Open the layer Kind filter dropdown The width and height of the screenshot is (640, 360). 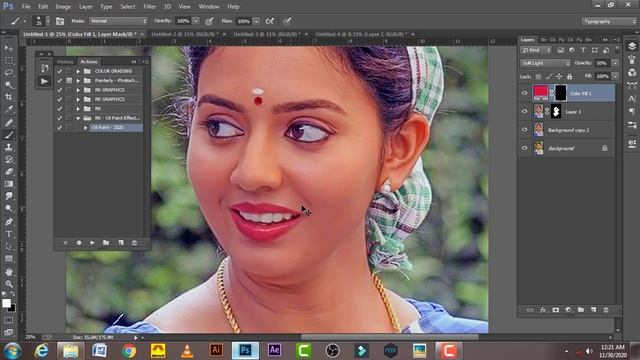pos(536,50)
